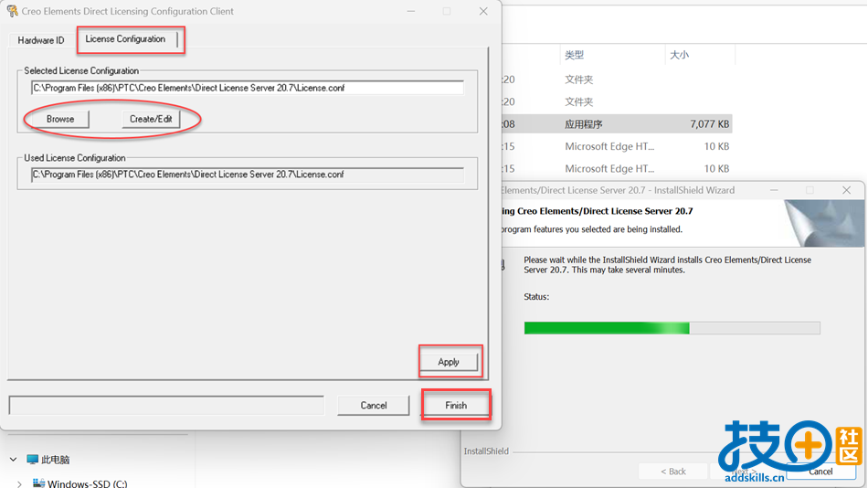Apply the license configuration
Image resolution: width=868 pixels, height=488 pixels.
coord(449,362)
